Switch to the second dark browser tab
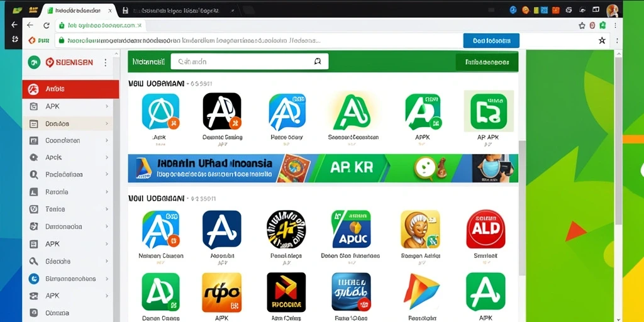The width and height of the screenshot is (644, 322). (x=178, y=10)
